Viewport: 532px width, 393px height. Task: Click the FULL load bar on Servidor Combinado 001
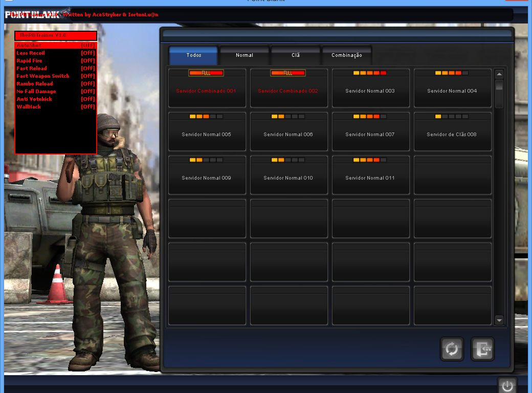(x=206, y=73)
